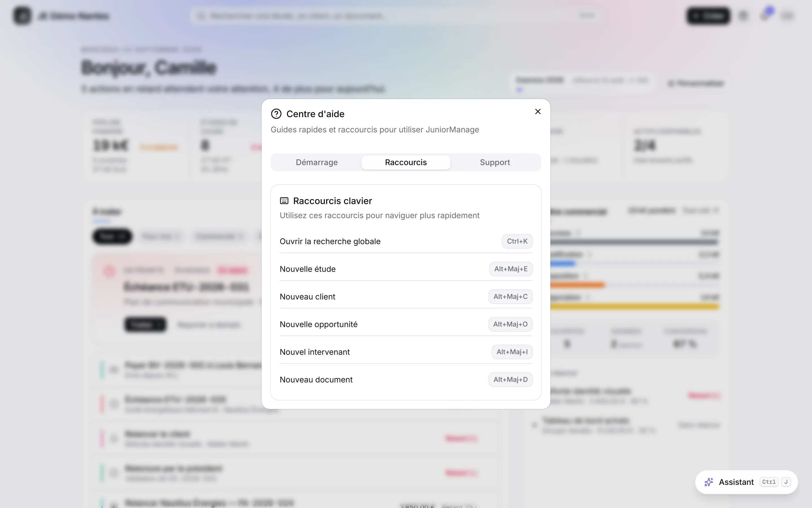Click the 'Guides rapides et raccourcis' subtitle
Image resolution: width=812 pixels, height=508 pixels.
pyautogui.click(x=375, y=130)
